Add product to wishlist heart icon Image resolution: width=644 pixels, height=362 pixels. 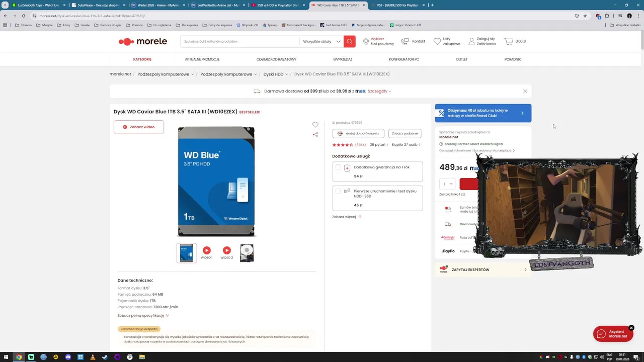pos(315,125)
